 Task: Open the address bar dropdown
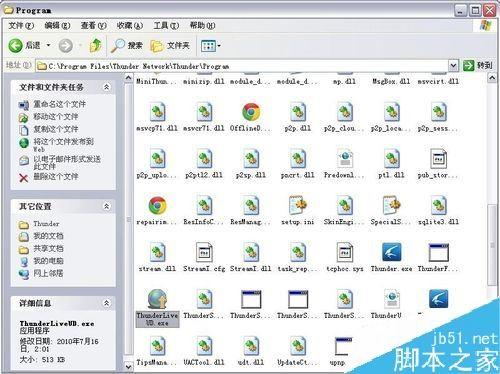453,65
